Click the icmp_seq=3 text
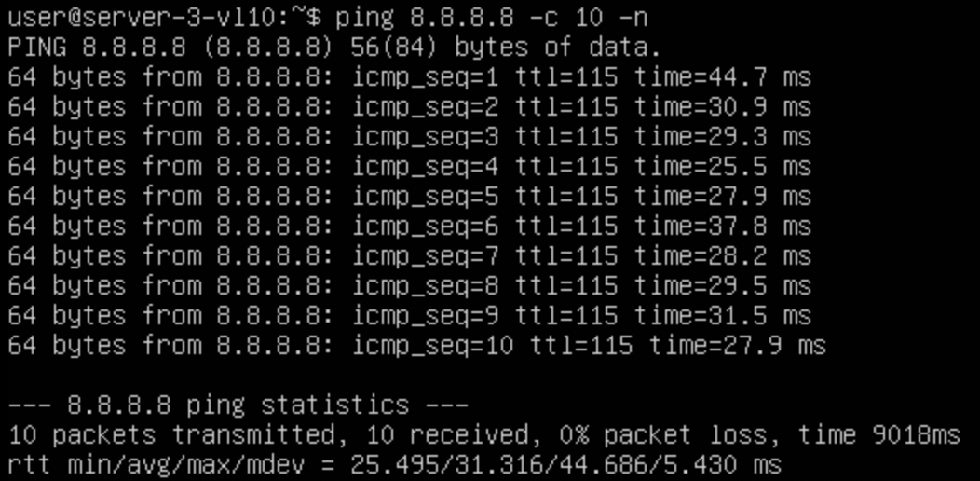 pyautogui.click(x=425, y=136)
